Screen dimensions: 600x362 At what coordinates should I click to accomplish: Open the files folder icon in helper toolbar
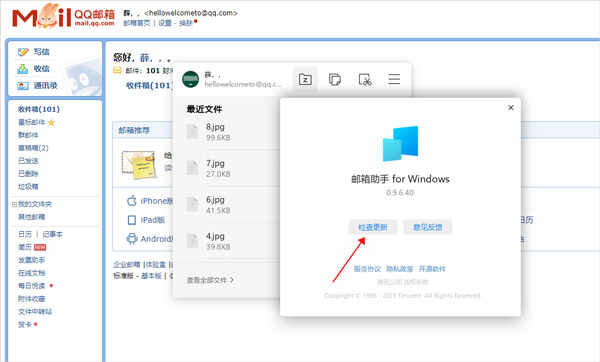(x=305, y=80)
